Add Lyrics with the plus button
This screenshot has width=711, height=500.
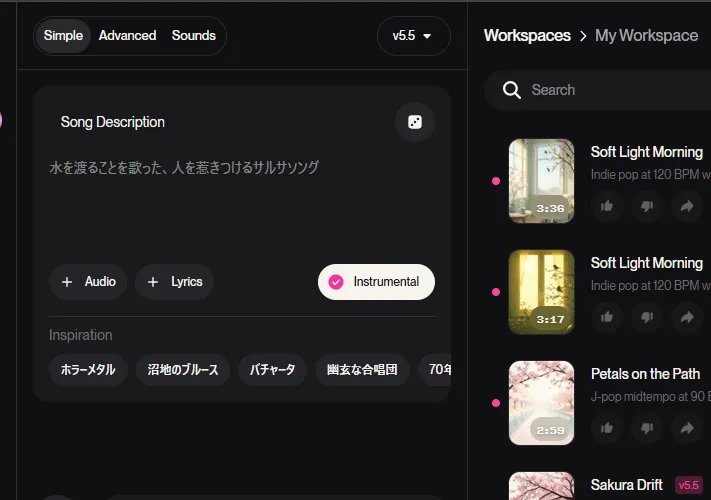(x=174, y=282)
